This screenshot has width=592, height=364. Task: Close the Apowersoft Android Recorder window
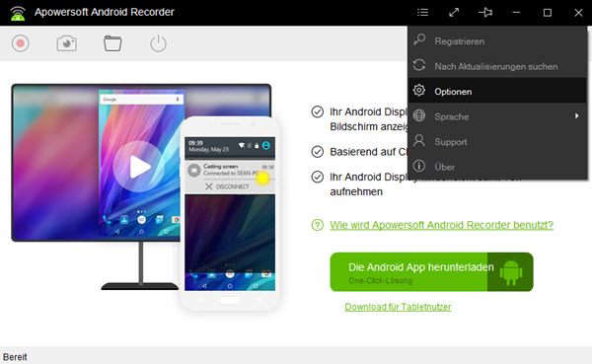point(578,13)
